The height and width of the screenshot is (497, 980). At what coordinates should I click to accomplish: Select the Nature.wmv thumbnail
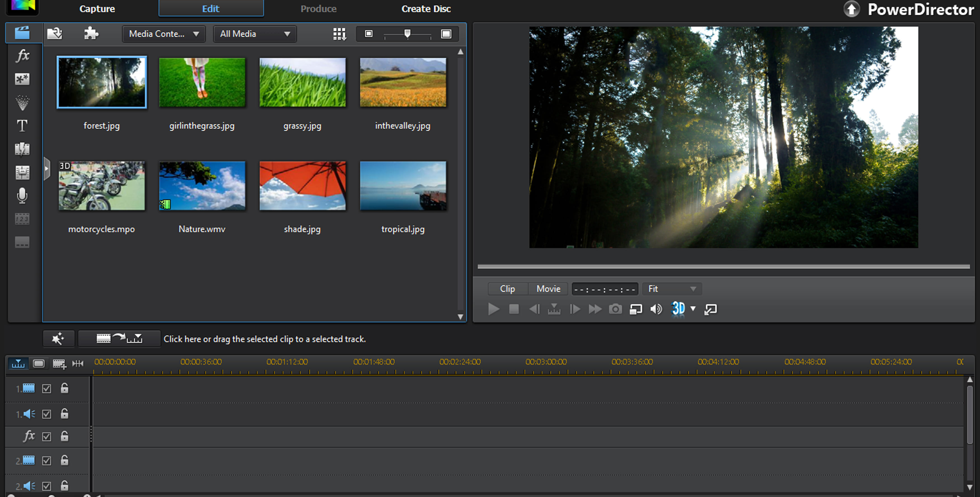pyautogui.click(x=202, y=186)
